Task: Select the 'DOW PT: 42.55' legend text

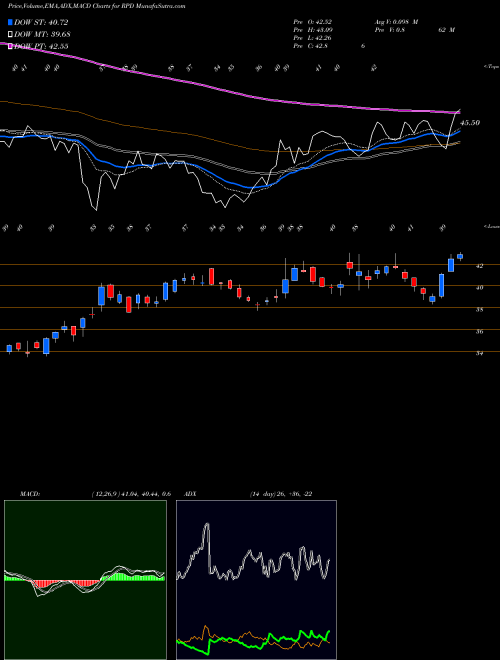Action: (x=41, y=46)
